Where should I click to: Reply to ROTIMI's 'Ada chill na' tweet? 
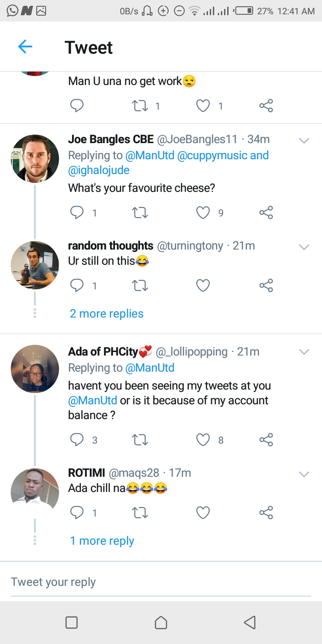tap(77, 513)
